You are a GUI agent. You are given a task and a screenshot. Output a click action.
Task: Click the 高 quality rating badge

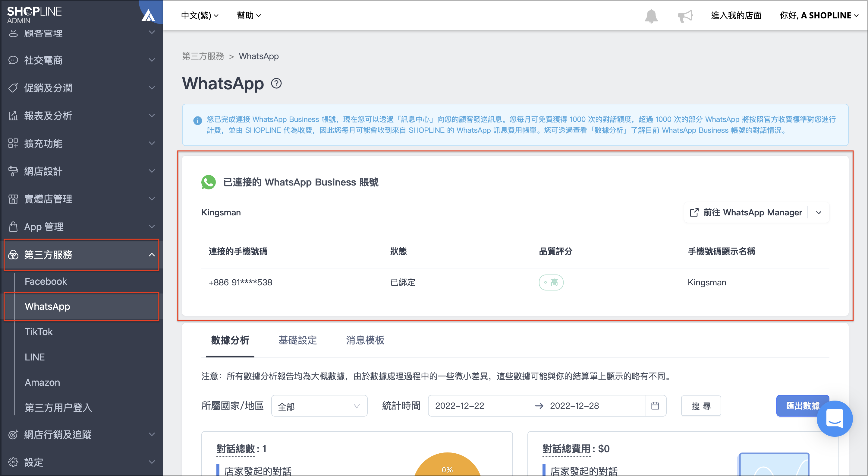tap(551, 282)
